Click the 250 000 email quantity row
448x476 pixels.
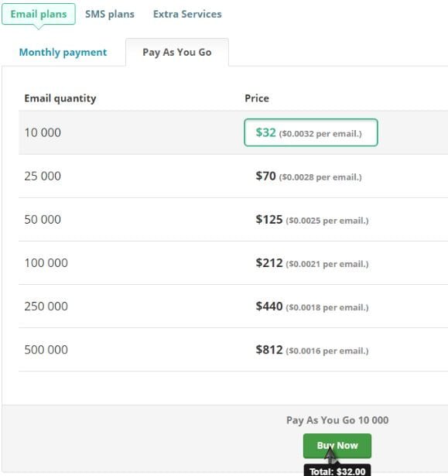pyautogui.click(x=233, y=306)
